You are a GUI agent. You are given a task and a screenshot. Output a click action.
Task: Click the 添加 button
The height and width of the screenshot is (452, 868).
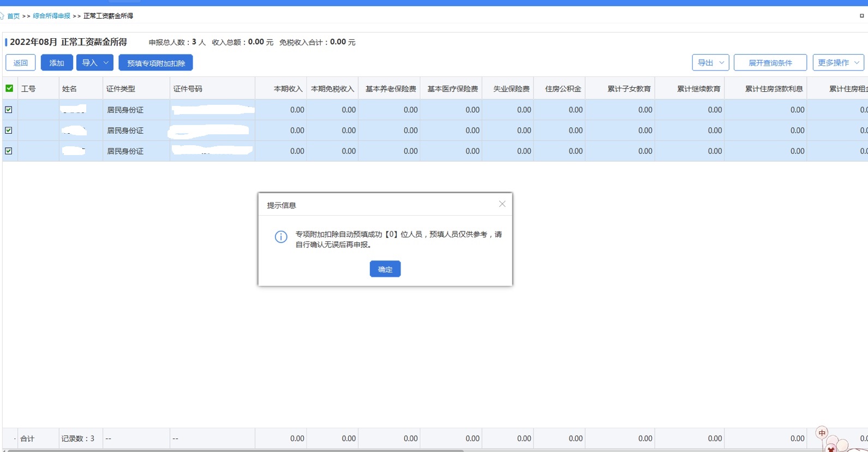[x=57, y=63]
